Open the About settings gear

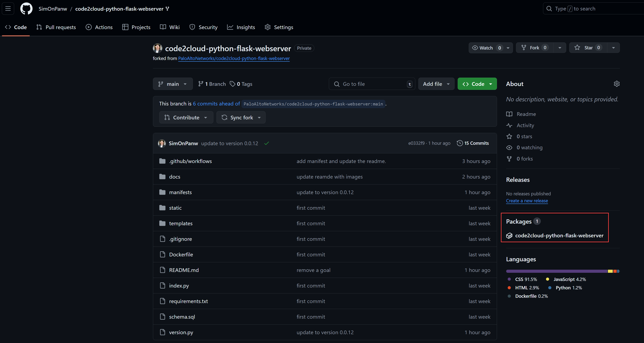pyautogui.click(x=617, y=84)
